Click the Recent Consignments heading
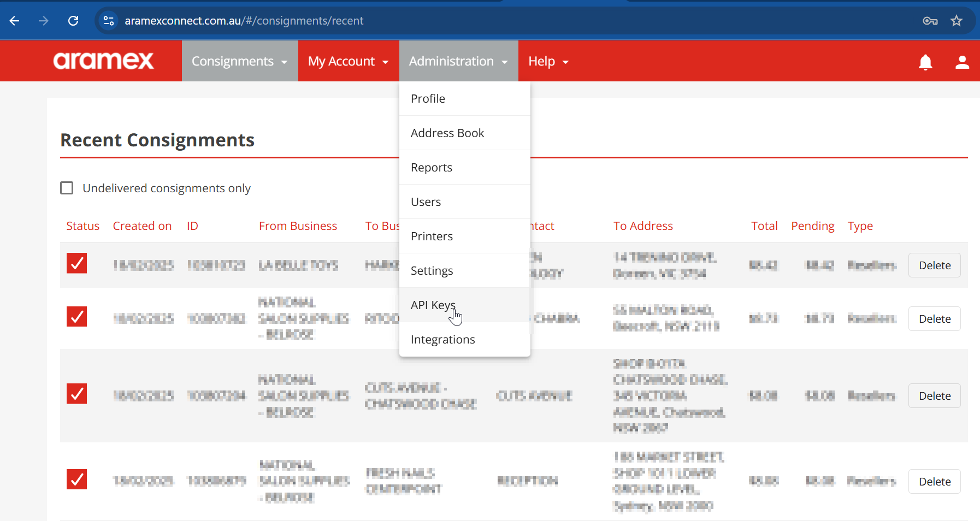This screenshot has height=521, width=980. [157, 140]
